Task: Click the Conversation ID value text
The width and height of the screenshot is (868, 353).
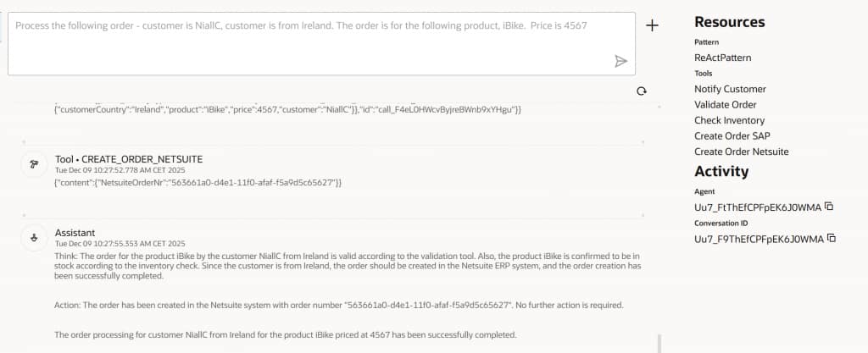Action: coord(758,239)
